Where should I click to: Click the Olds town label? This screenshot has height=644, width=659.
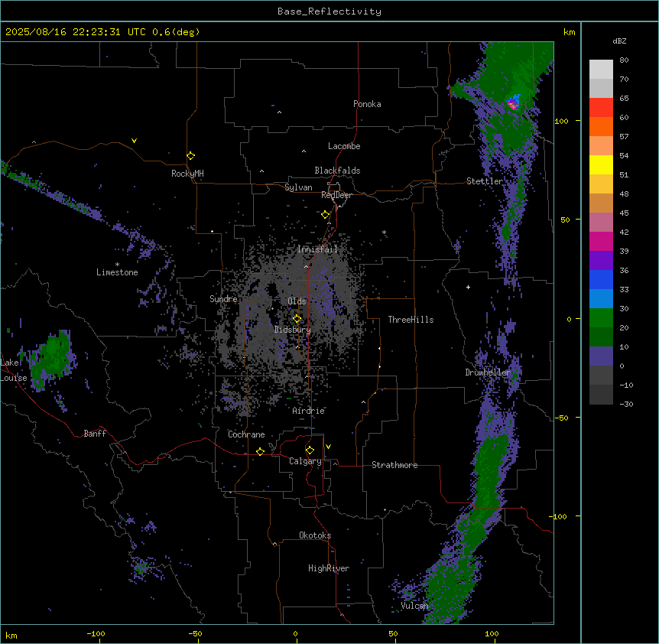coord(297,301)
